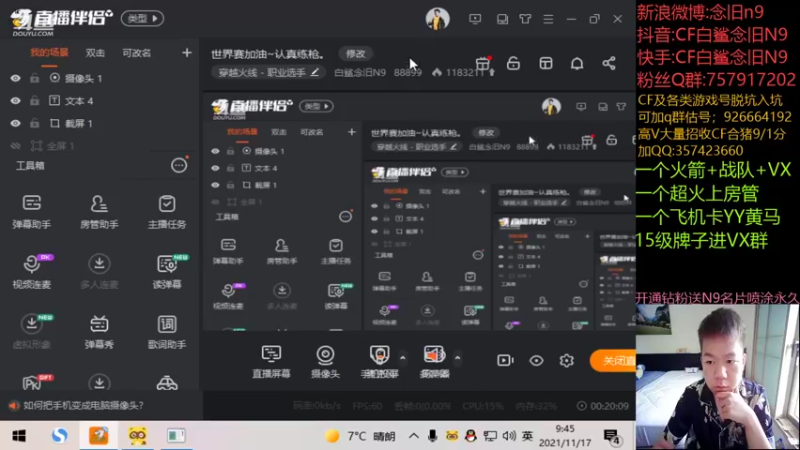Open Windows notification center icon
Screen dimensions: 800x450
click(611, 436)
